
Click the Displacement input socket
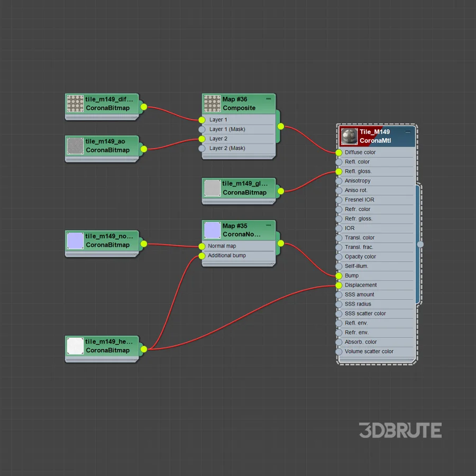pyautogui.click(x=339, y=285)
